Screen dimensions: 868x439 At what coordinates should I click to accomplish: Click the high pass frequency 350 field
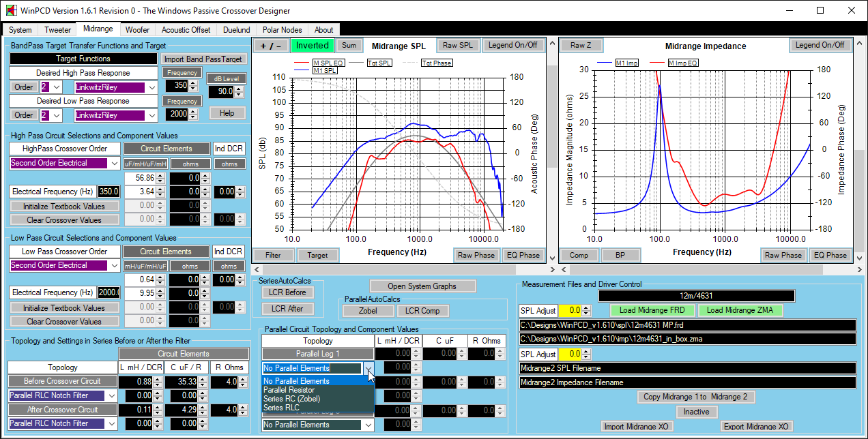point(177,86)
